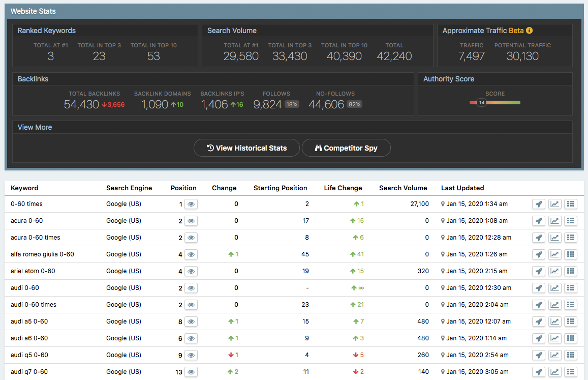Screen dimensions: 588x380
Task: Toggle the eye icon for 0-60 times
Action: click(x=191, y=204)
